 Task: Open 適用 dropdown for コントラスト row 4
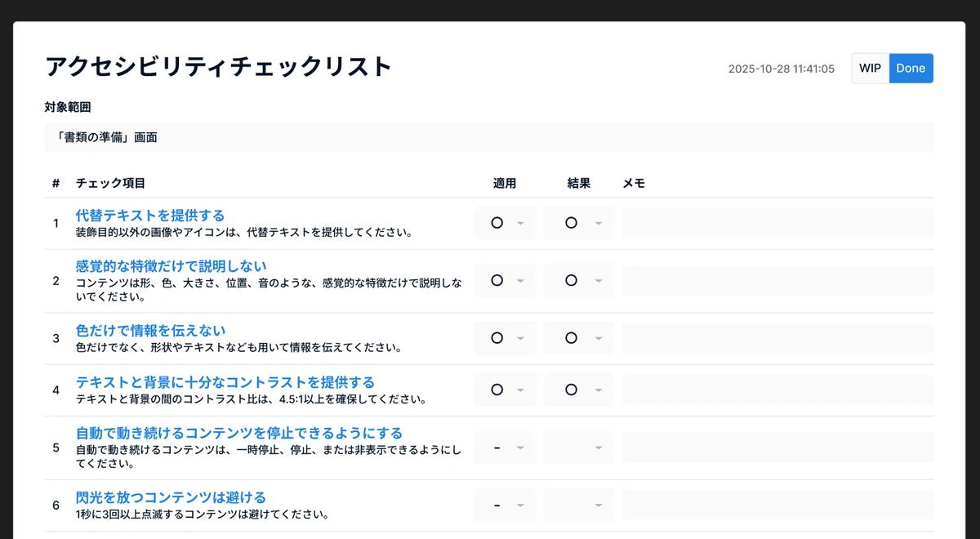[x=506, y=390]
